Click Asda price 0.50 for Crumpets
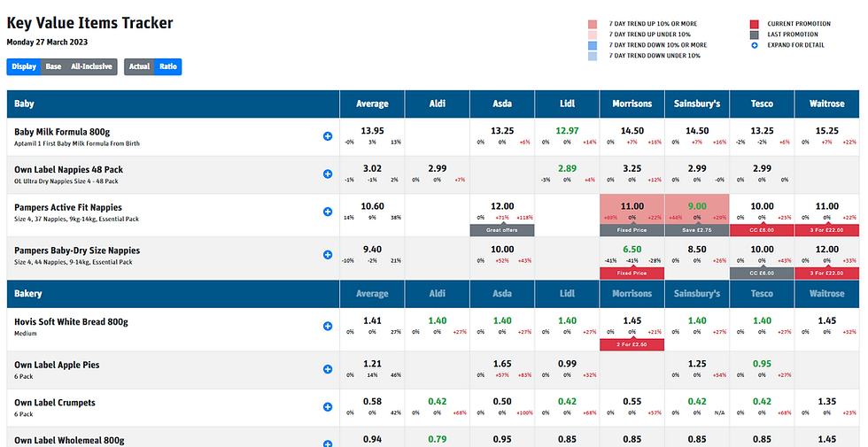This screenshot has height=447, width=868. 502,402
